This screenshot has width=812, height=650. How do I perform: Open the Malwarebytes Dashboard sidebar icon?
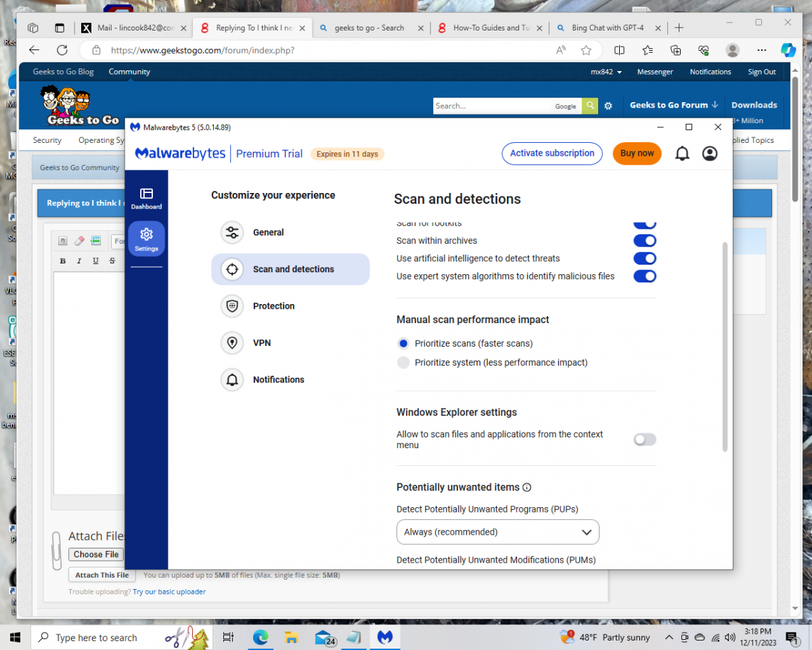[x=146, y=198]
